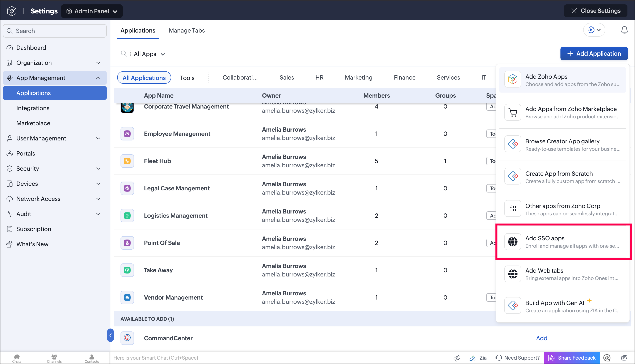The width and height of the screenshot is (635, 364).
Task: Click the Fleet Hub app icon
Action: pyautogui.click(x=127, y=161)
